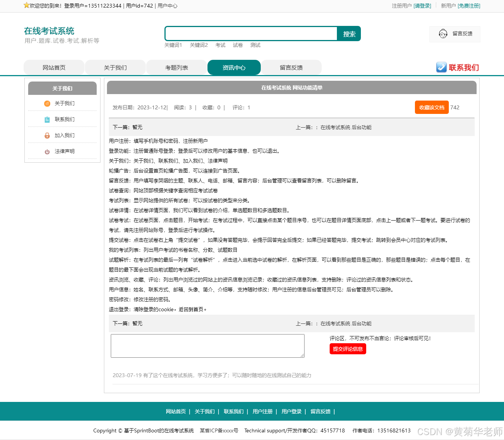Select the 资讯中心 tab
The height and width of the screenshot is (440, 504).
coord(234,67)
